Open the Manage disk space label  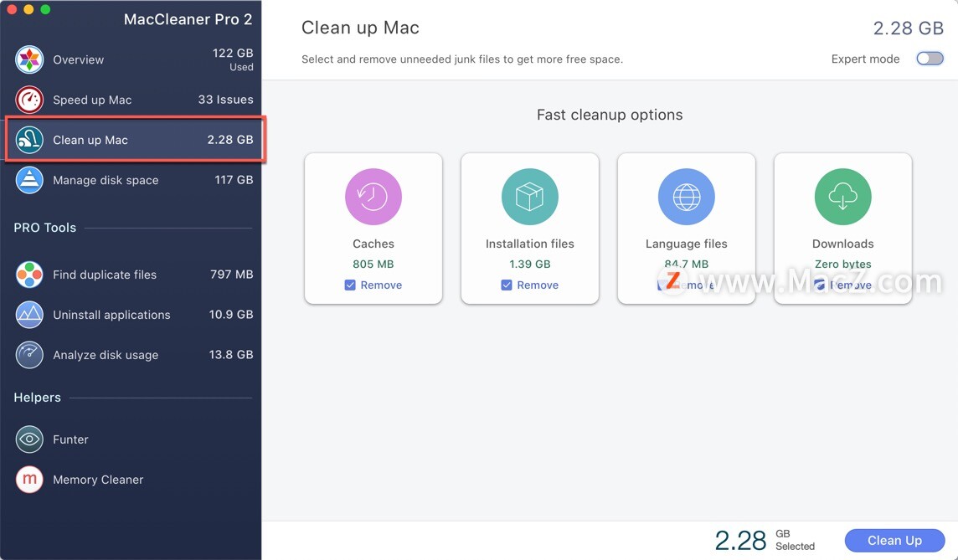click(106, 180)
